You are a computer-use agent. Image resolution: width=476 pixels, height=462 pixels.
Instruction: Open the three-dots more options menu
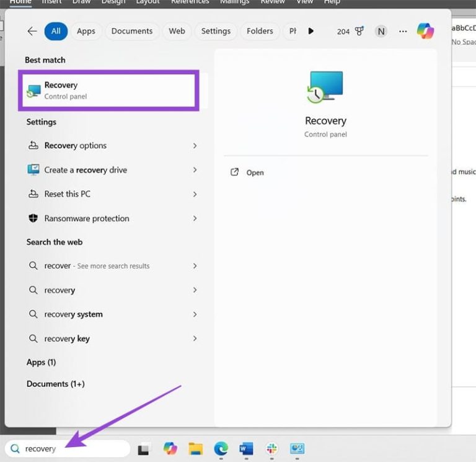(x=403, y=31)
